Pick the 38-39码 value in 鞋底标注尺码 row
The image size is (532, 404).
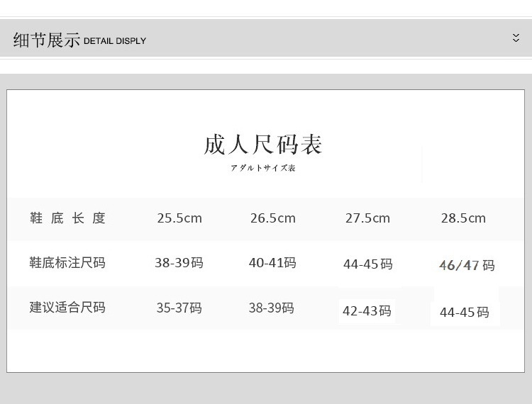pyautogui.click(x=179, y=263)
